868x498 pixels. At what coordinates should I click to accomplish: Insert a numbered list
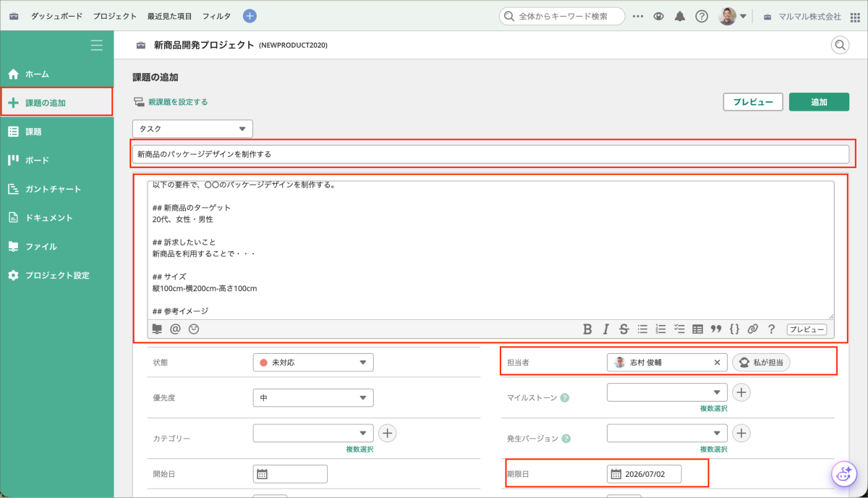click(660, 329)
